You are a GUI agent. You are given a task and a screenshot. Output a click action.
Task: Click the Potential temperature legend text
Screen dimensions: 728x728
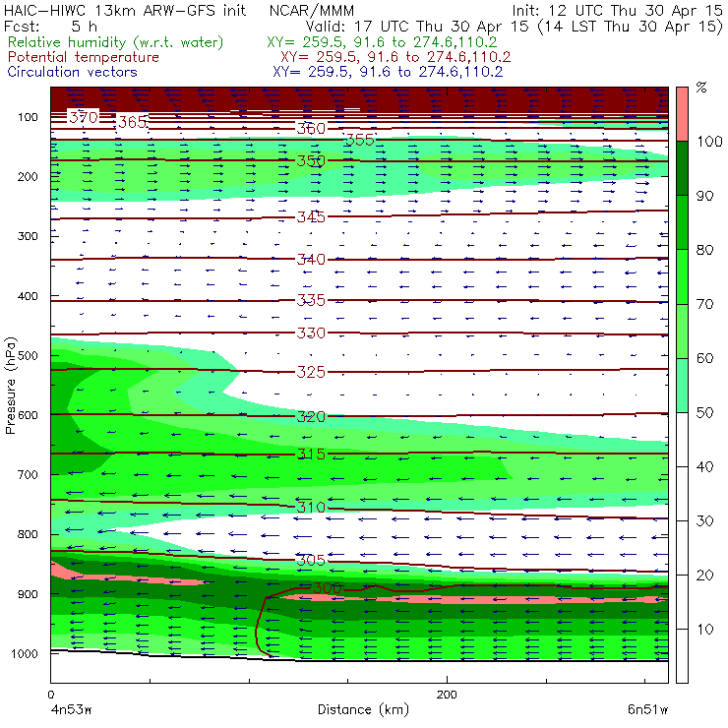[83, 57]
